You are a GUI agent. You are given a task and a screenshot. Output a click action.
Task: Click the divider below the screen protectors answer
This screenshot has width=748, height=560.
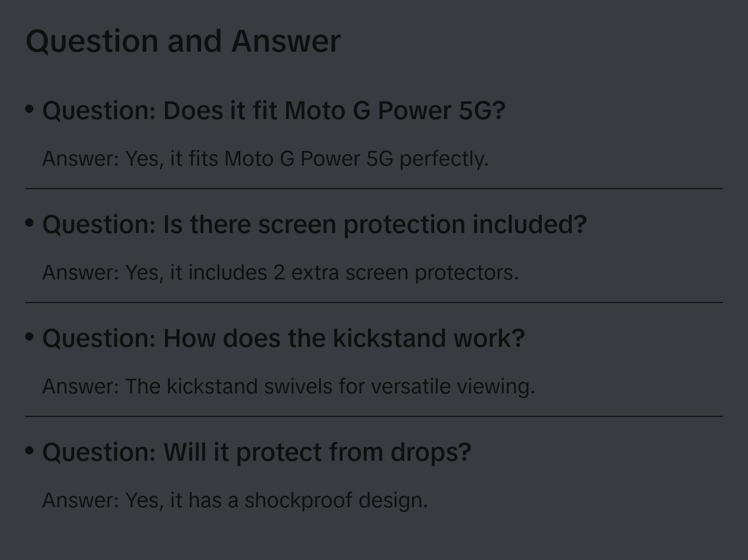(374, 302)
